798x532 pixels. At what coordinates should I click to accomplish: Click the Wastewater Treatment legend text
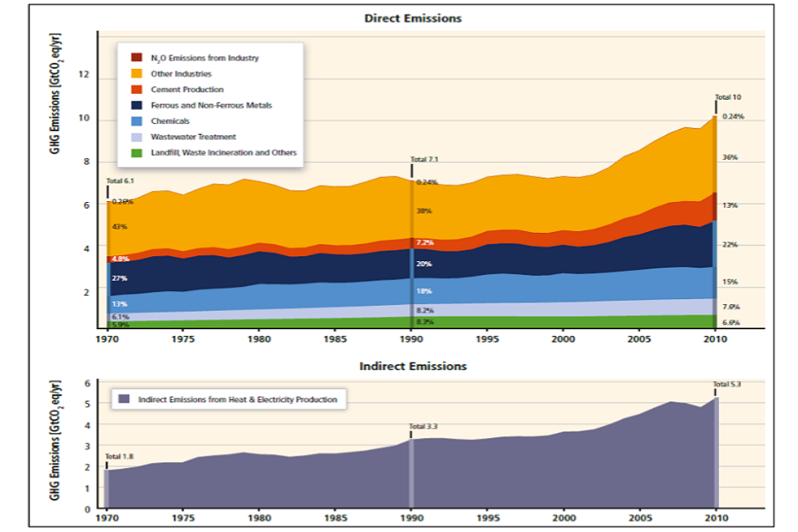pyautogui.click(x=193, y=137)
